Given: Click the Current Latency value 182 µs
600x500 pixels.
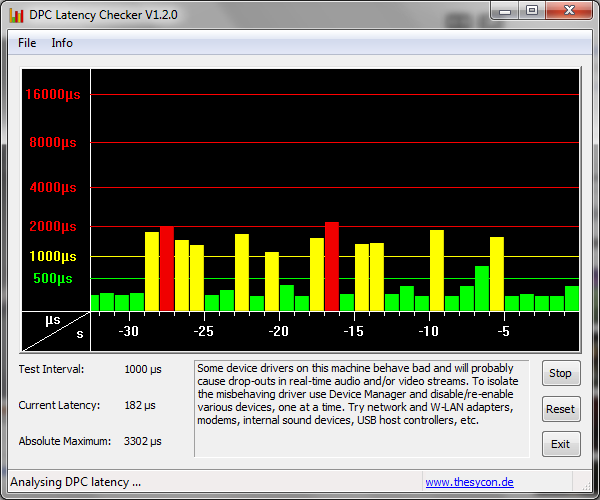Looking at the screenshot, I should click(140, 405).
